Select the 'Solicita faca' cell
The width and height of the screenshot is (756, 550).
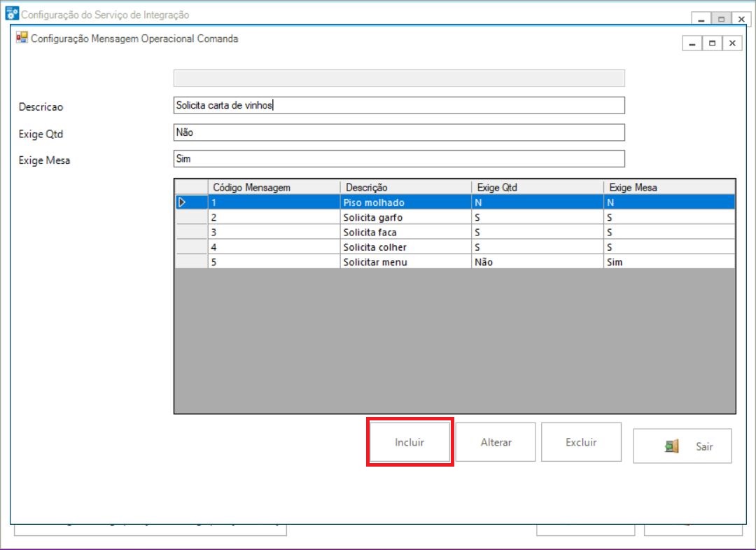[405, 232]
